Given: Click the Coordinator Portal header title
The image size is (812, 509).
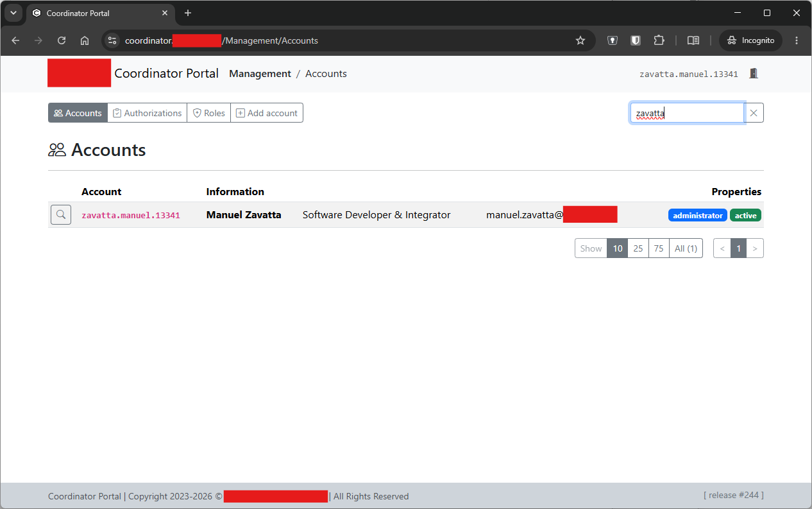Looking at the screenshot, I should [x=167, y=73].
